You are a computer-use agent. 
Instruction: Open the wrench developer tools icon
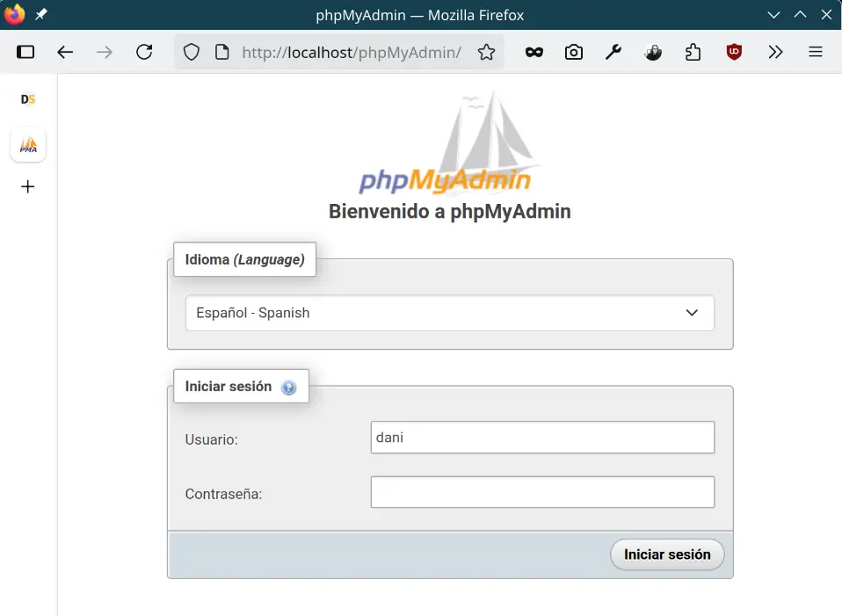[x=613, y=52]
